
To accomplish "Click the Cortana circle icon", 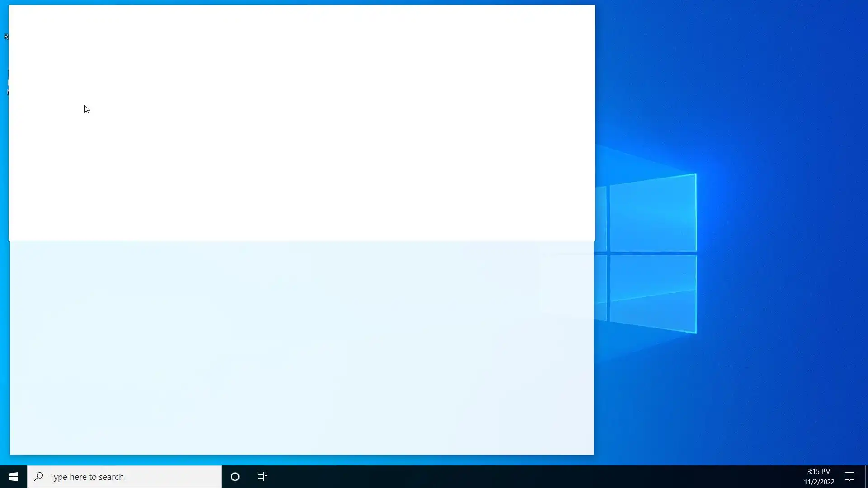I will (235, 477).
